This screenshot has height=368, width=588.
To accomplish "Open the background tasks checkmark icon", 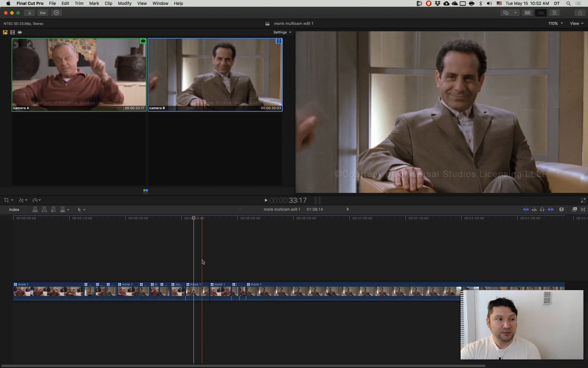I will tap(56, 13).
